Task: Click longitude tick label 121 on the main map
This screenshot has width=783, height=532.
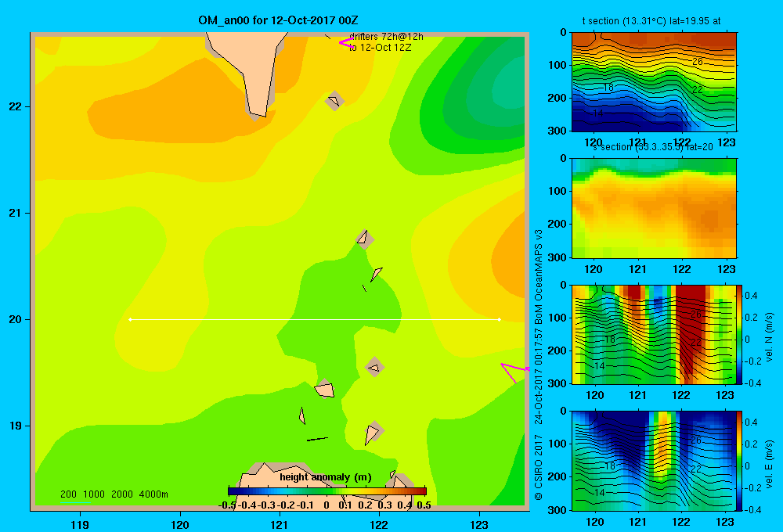Action: pos(280,524)
